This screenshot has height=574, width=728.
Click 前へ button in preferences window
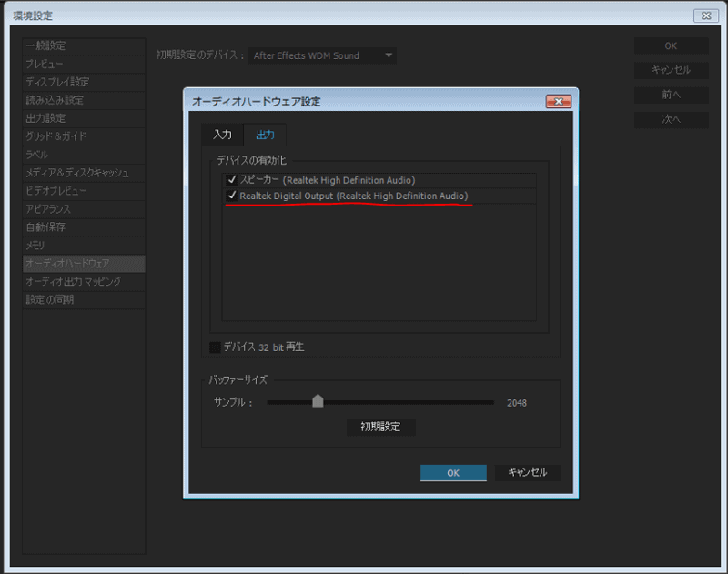tap(671, 95)
